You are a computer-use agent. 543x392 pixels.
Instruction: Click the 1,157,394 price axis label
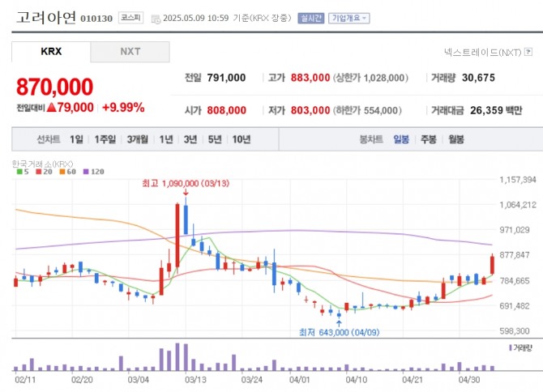point(518,180)
